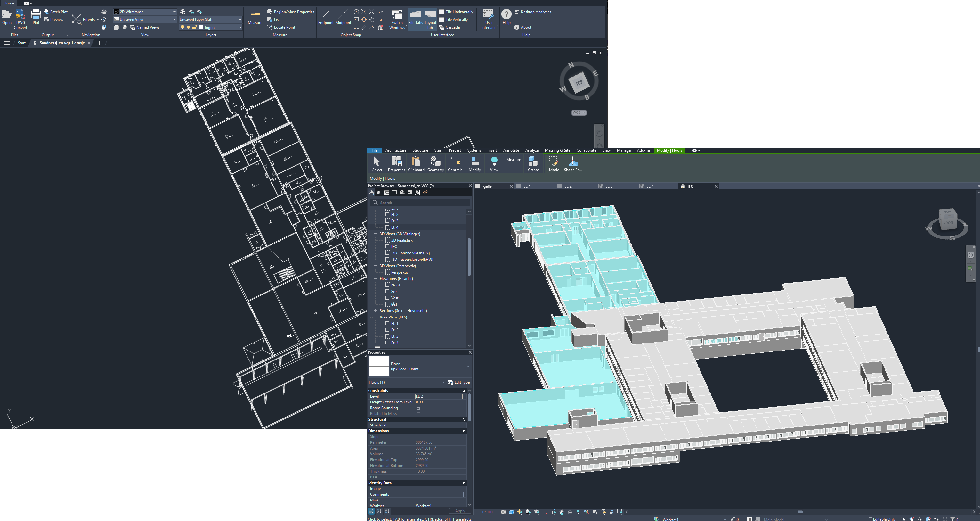The image size is (980, 521).
Task: Switch to the Et. 2 view tab
Action: point(568,186)
